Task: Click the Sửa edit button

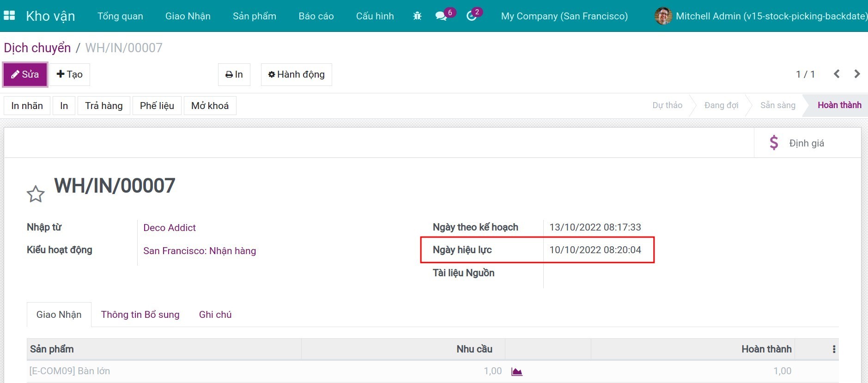Action: point(25,74)
